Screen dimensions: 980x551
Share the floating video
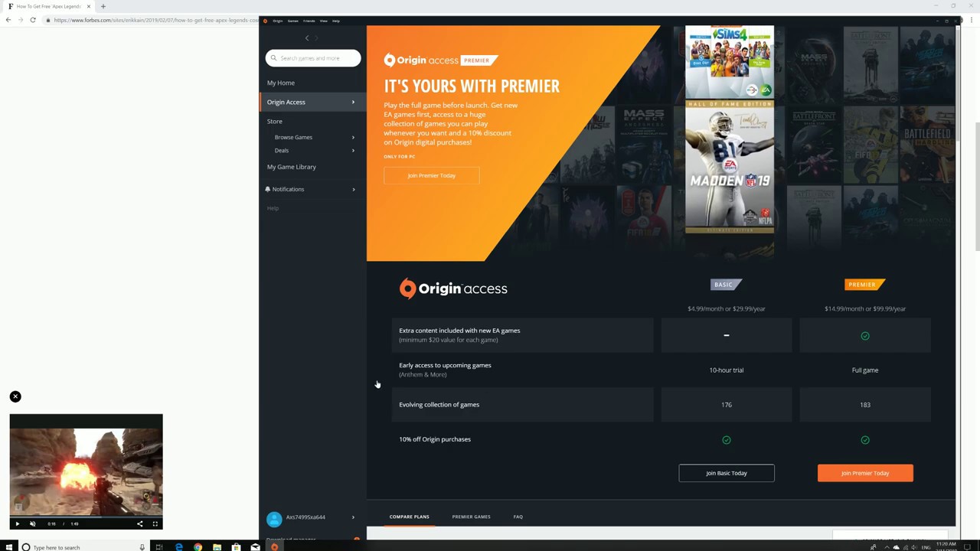pyautogui.click(x=139, y=524)
